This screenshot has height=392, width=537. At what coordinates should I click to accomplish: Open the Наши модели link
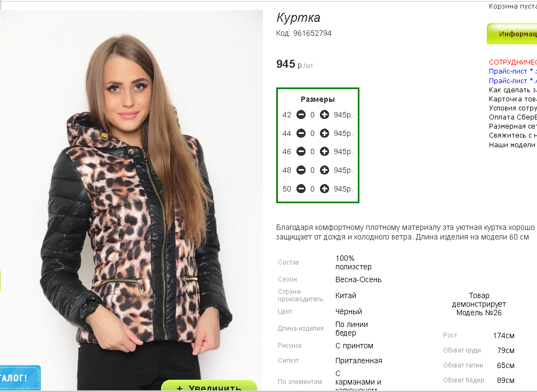click(512, 145)
